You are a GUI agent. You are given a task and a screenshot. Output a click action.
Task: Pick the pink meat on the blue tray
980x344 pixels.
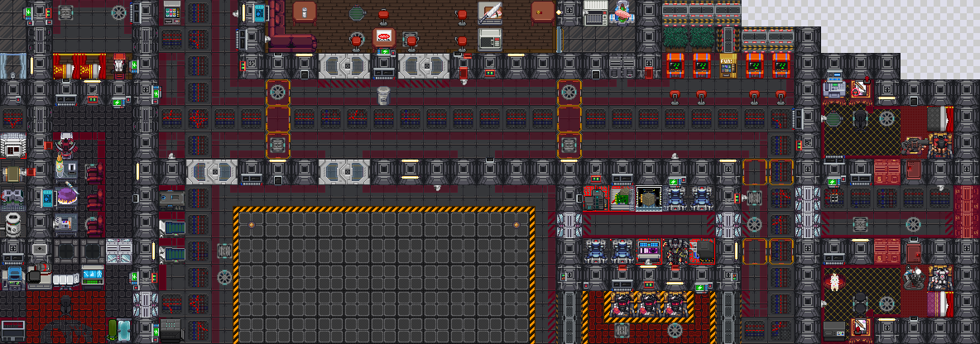click(623, 12)
